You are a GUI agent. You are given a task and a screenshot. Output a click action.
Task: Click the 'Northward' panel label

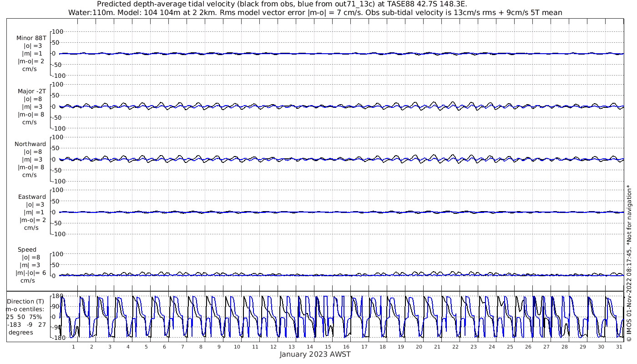(x=30, y=144)
